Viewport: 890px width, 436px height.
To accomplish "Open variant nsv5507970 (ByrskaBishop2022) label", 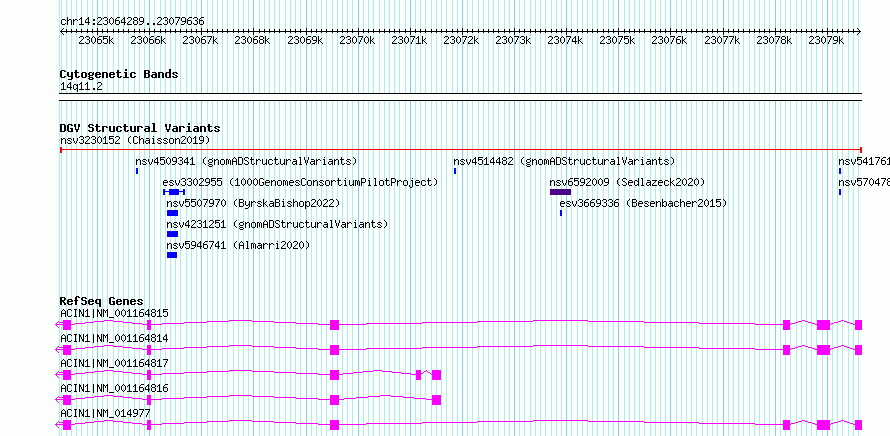I will pyautogui.click(x=253, y=203).
